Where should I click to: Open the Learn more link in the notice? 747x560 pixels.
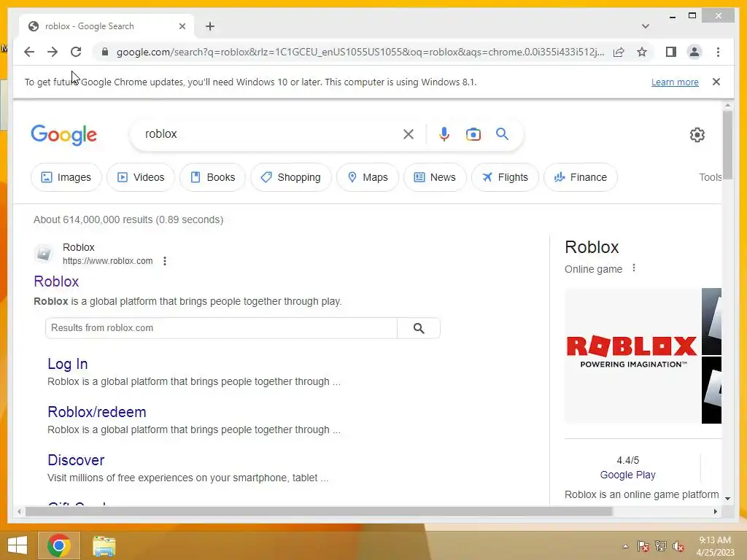click(675, 82)
